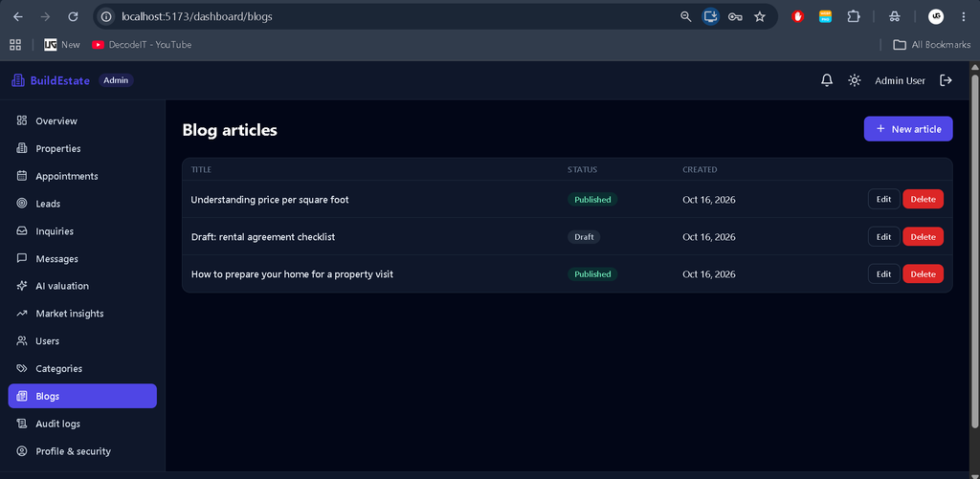This screenshot has height=479, width=980.
Task: Click the New article button
Action: pos(908,129)
